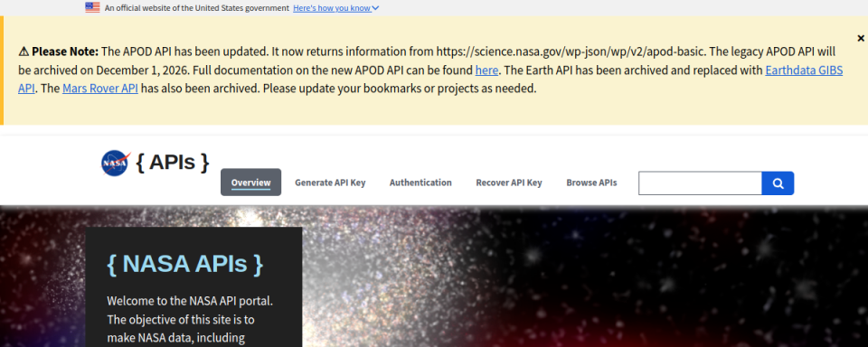Open the Authentication nav item
This screenshot has width=868, height=347.
click(420, 183)
